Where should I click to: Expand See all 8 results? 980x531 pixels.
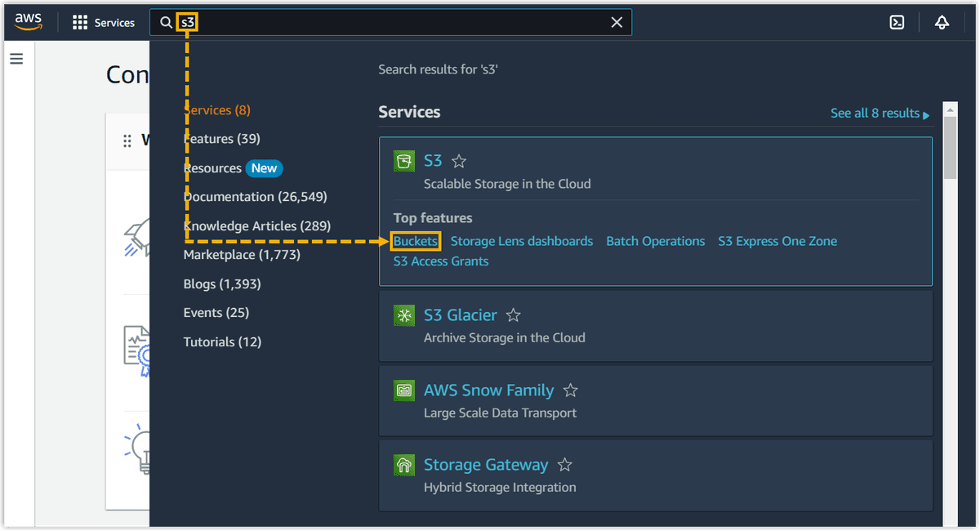click(x=875, y=113)
